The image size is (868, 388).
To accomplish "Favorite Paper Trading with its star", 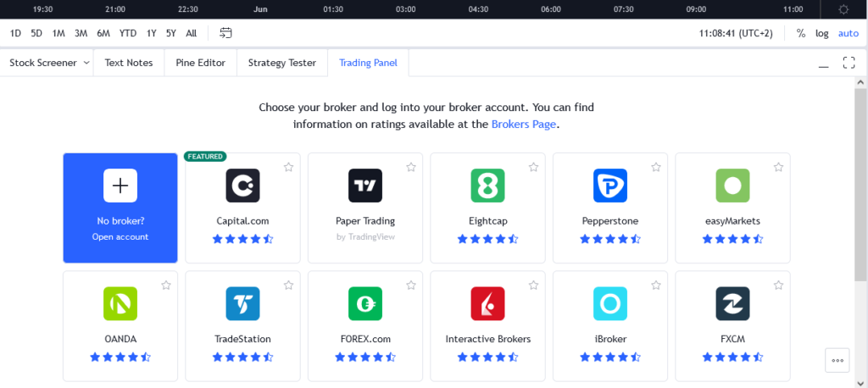I will 411,167.
